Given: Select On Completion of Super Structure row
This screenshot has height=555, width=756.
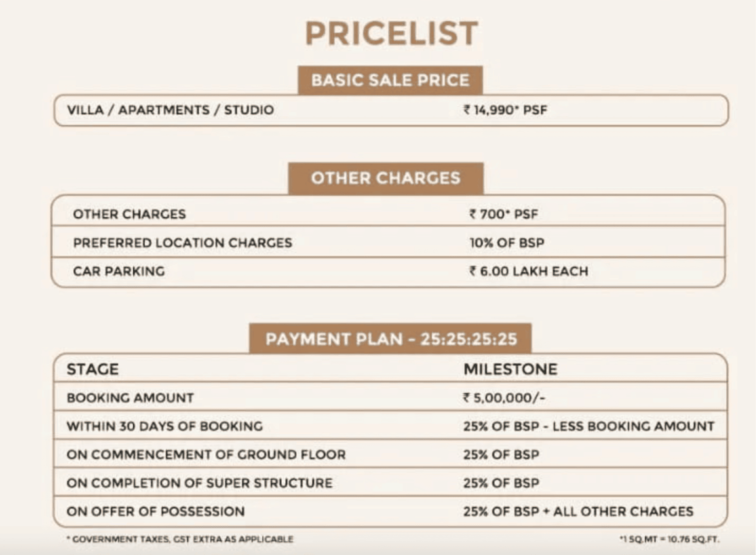Looking at the screenshot, I should tap(390, 482).
